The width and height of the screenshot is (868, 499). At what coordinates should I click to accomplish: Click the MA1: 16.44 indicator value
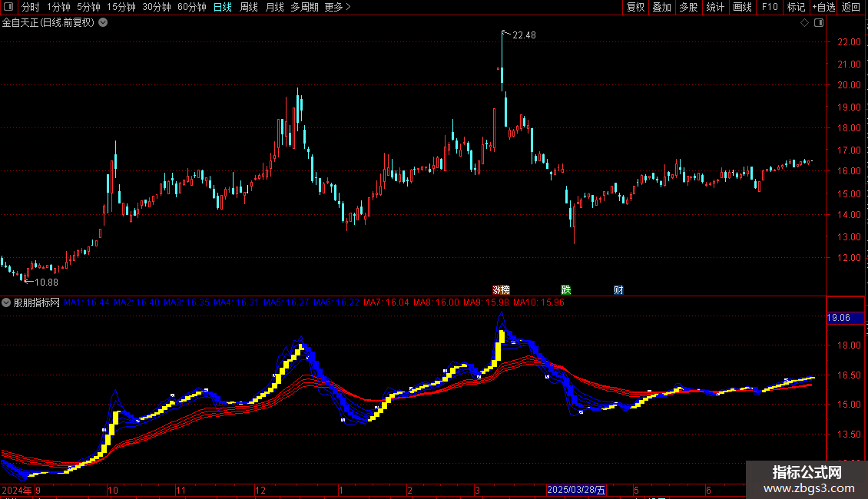pyautogui.click(x=86, y=302)
